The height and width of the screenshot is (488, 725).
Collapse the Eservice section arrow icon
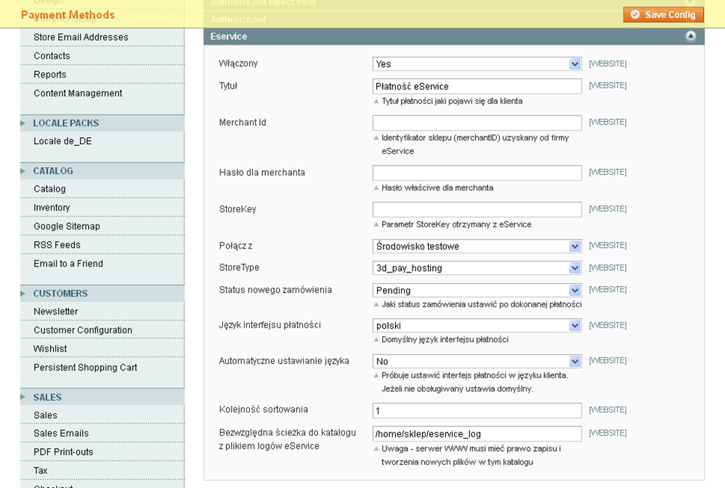(x=690, y=36)
